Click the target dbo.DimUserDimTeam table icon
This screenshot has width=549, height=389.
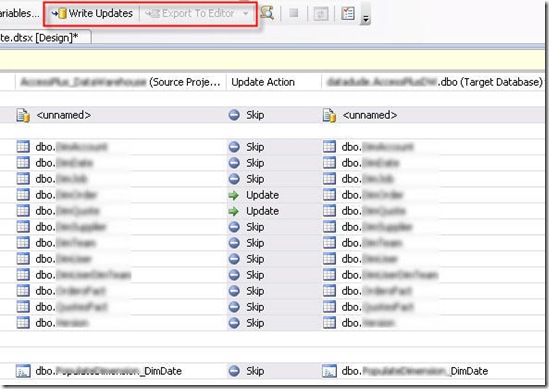pyautogui.click(x=329, y=275)
